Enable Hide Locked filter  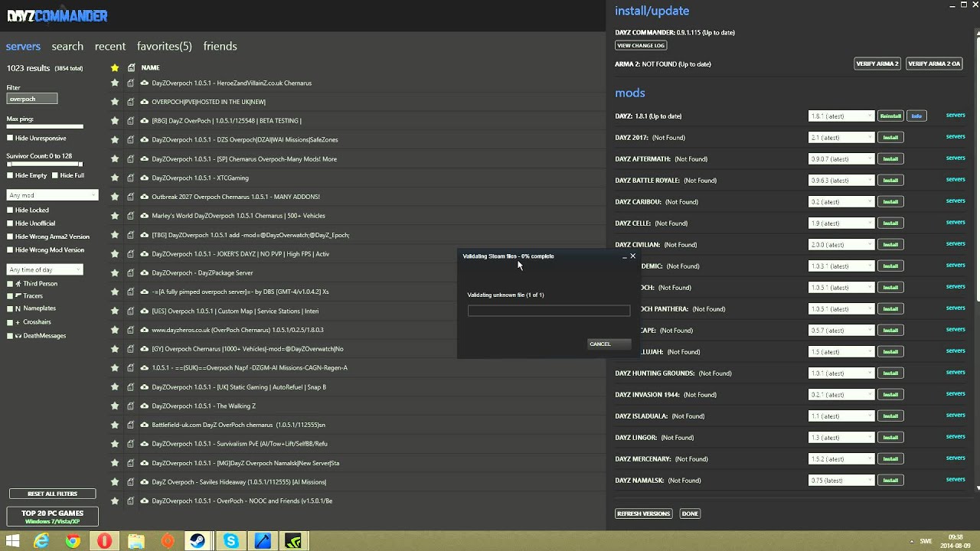10,210
